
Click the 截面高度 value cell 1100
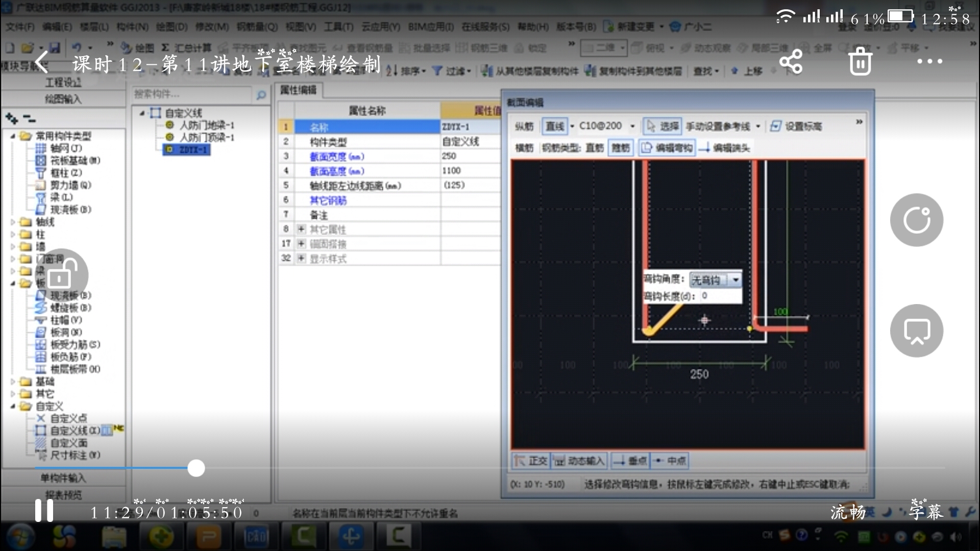pyautogui.click(x=470, y=170)
